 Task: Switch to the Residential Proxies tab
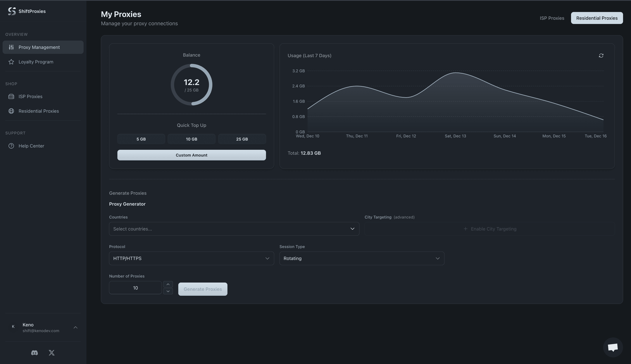[x=596, y=18]
